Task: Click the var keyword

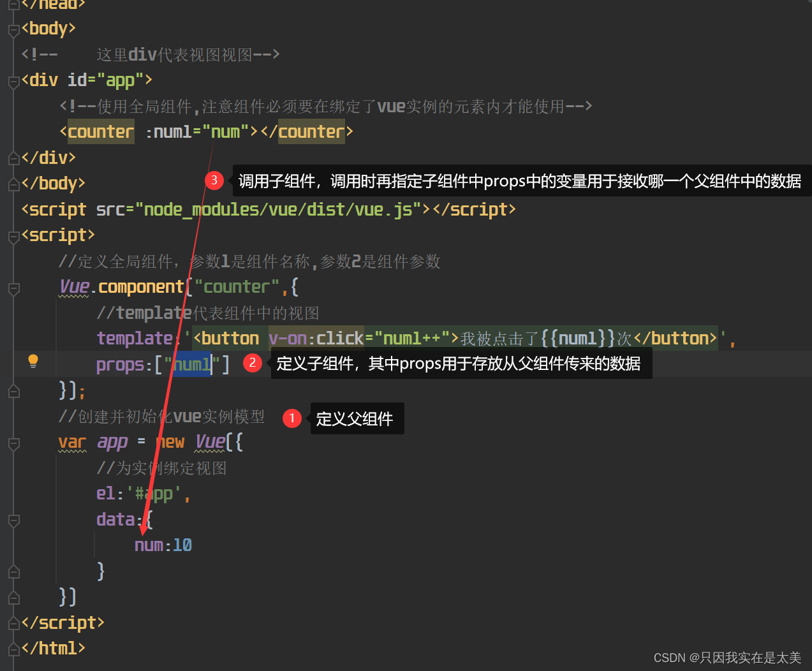Action: click(x=72, y=442)
